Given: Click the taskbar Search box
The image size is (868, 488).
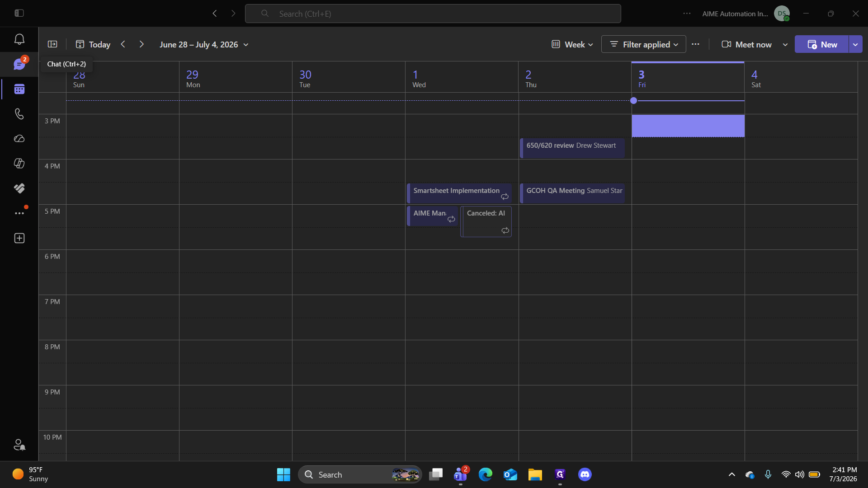Looking at the screenshot, I should [x=360, y=474].
